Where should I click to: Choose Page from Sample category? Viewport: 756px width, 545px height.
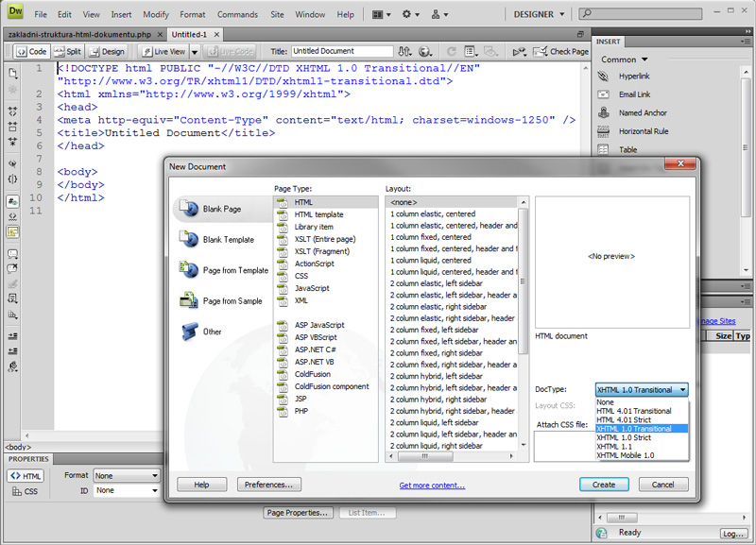pyautogui.click(x=232, y=301)
